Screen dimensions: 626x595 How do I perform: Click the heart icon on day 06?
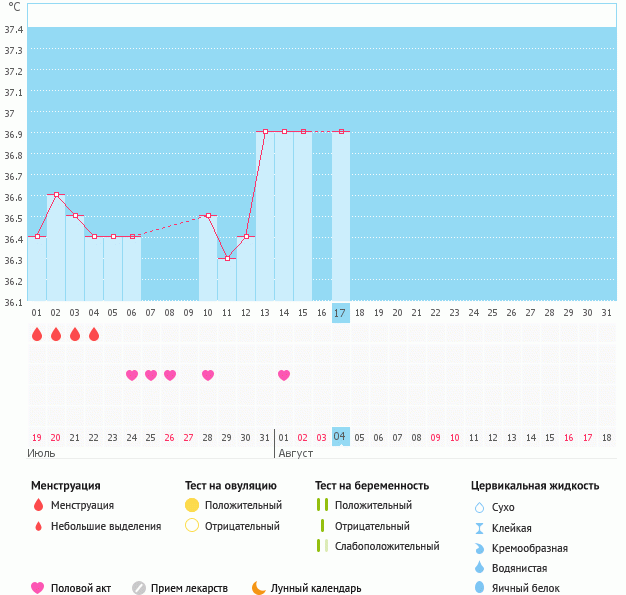pos(132,375)
